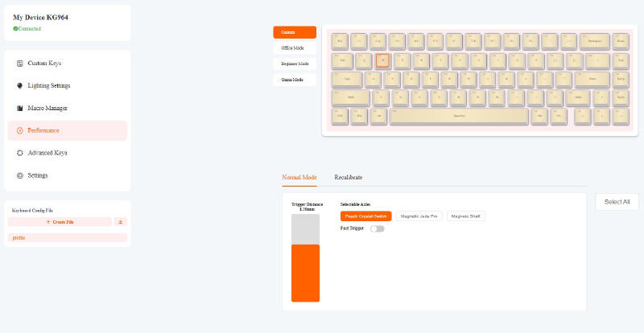Toggle the Fast Trigger switch

tap(377, 228)
